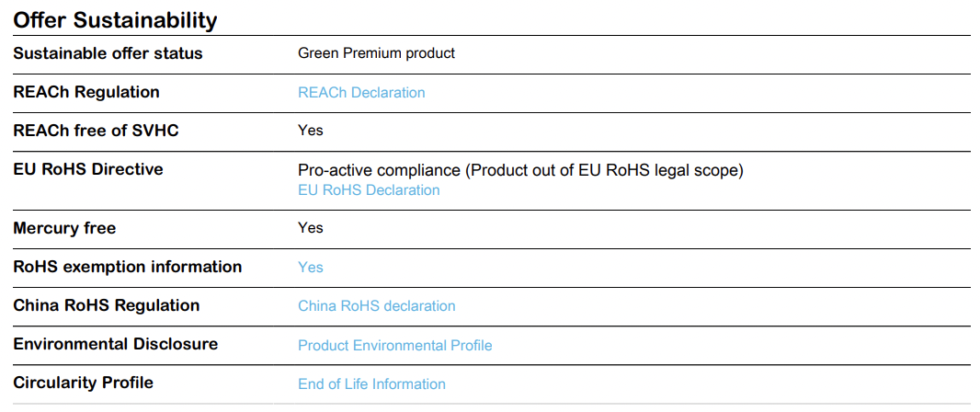This screenshot has width=980, height=412.
Task: Click the Yes value for Mercury free
Action: pyautogui.click(x=311, y=227)
